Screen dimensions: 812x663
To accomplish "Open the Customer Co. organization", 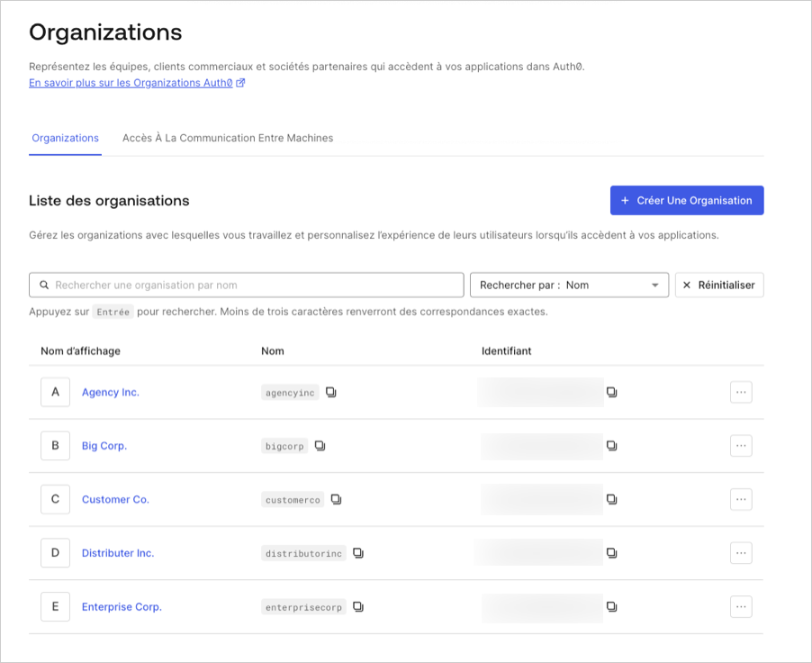I will (x=115, y=500).
